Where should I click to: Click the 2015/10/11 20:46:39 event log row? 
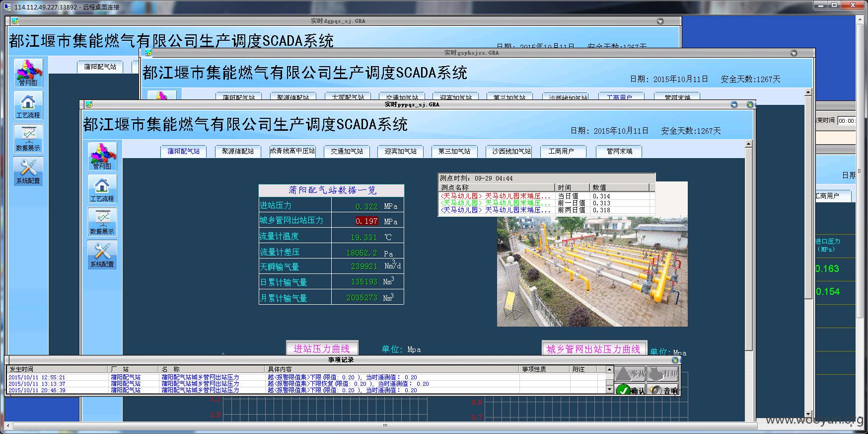coord(306,390)
